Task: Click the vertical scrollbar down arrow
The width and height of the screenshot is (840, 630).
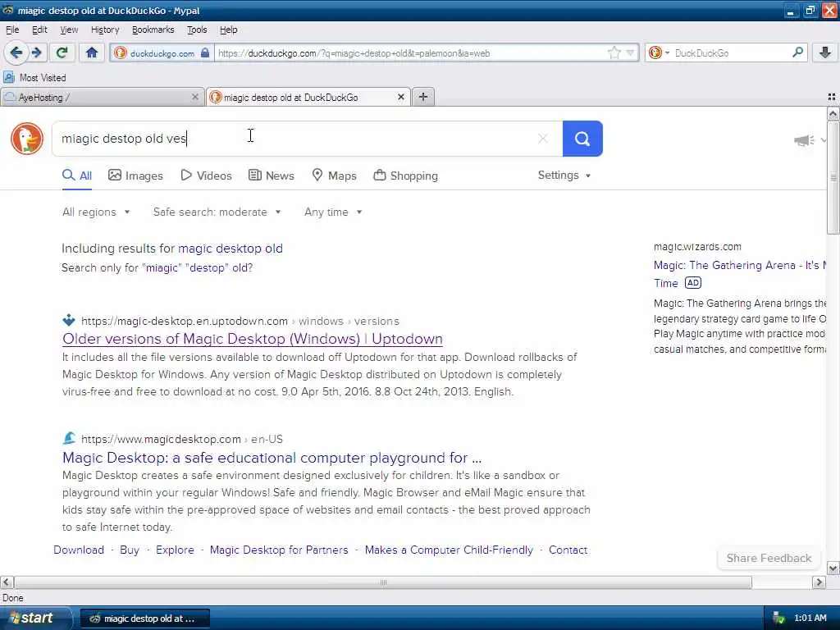Action: tap(833, 568)
